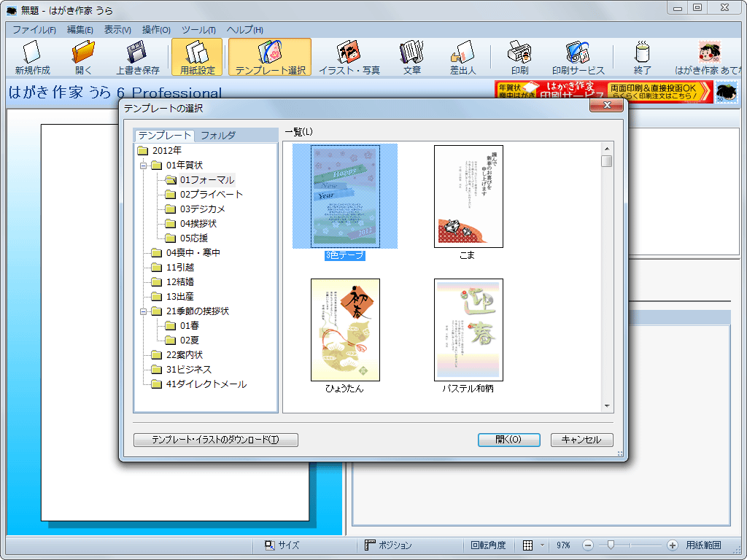
Task: Select the 22案内状 folder
Action: [x=177, y=355]
